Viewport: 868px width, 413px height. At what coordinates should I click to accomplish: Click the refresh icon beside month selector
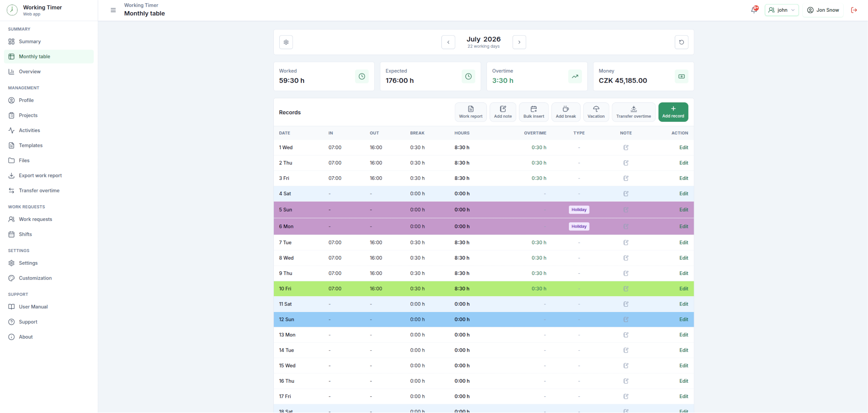coord(682,42)
